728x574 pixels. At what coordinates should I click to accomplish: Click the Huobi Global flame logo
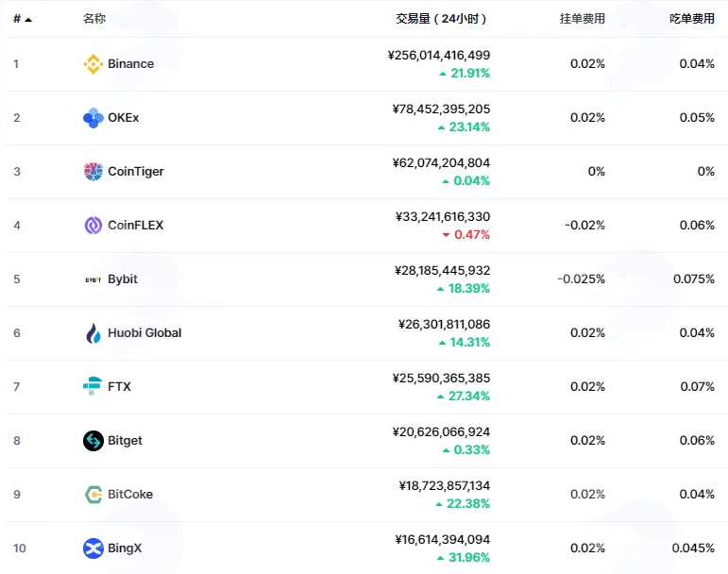(x=93, y=333)
